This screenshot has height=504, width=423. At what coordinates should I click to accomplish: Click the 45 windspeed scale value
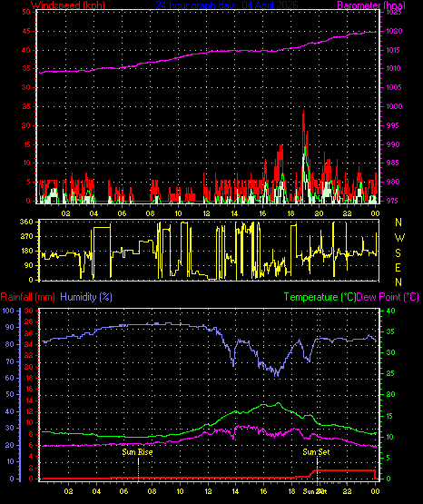[26, 32]
